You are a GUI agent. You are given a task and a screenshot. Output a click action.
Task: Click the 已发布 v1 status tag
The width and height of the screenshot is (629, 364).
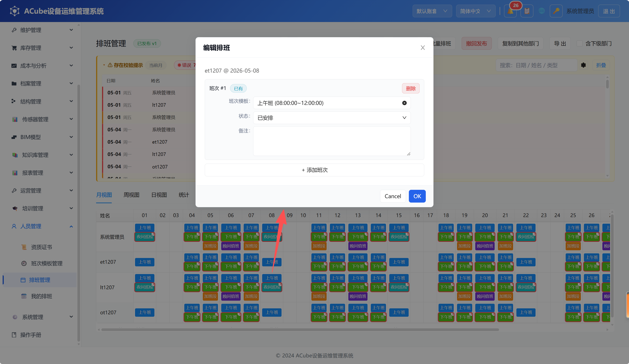click(147, 44)
